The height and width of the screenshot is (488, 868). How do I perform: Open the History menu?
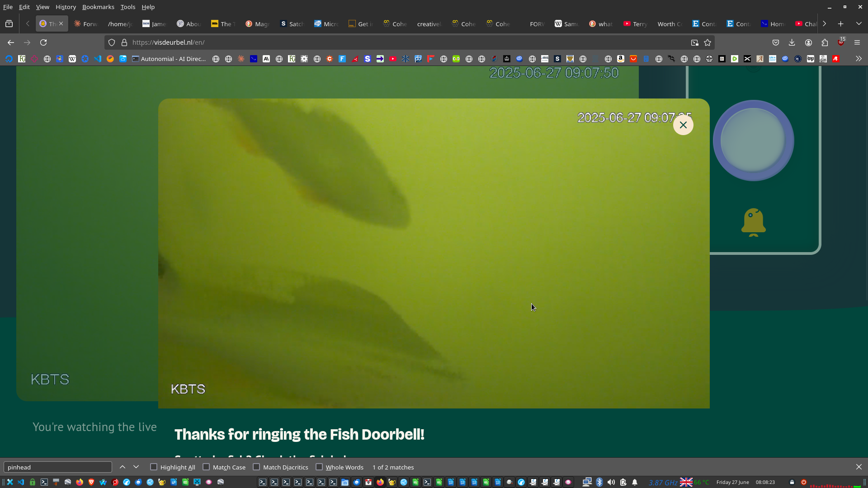pos(66,7)
